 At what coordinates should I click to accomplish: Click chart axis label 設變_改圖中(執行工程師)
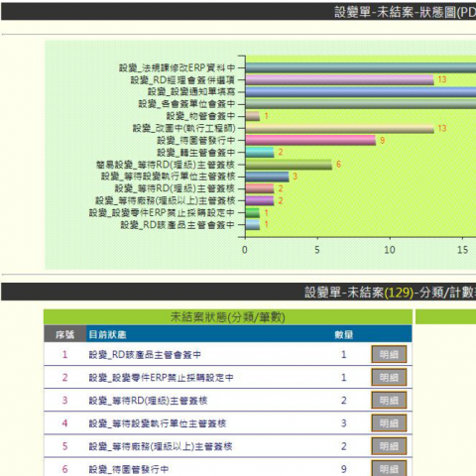click(184, 128)
